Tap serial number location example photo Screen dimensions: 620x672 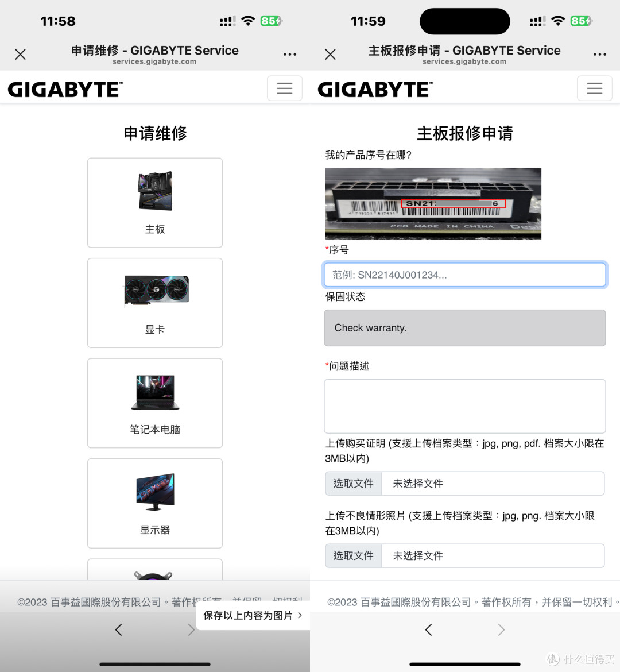[x=433, y=203]
